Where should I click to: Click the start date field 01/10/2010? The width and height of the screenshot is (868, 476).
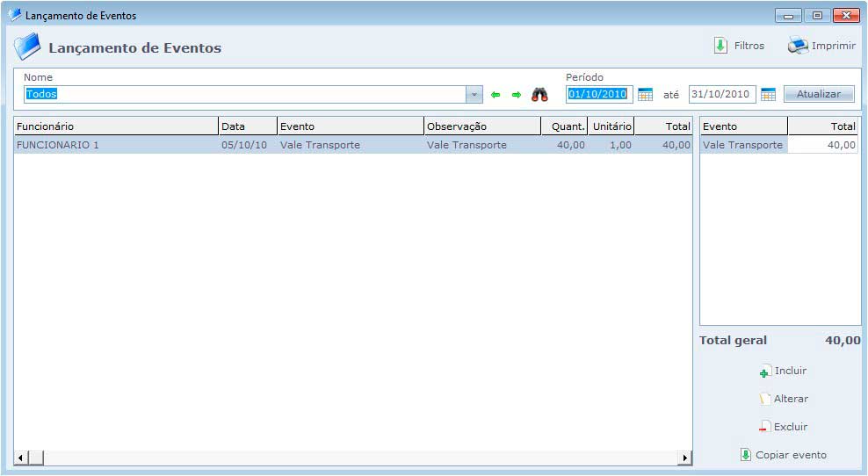pos(598,95)
